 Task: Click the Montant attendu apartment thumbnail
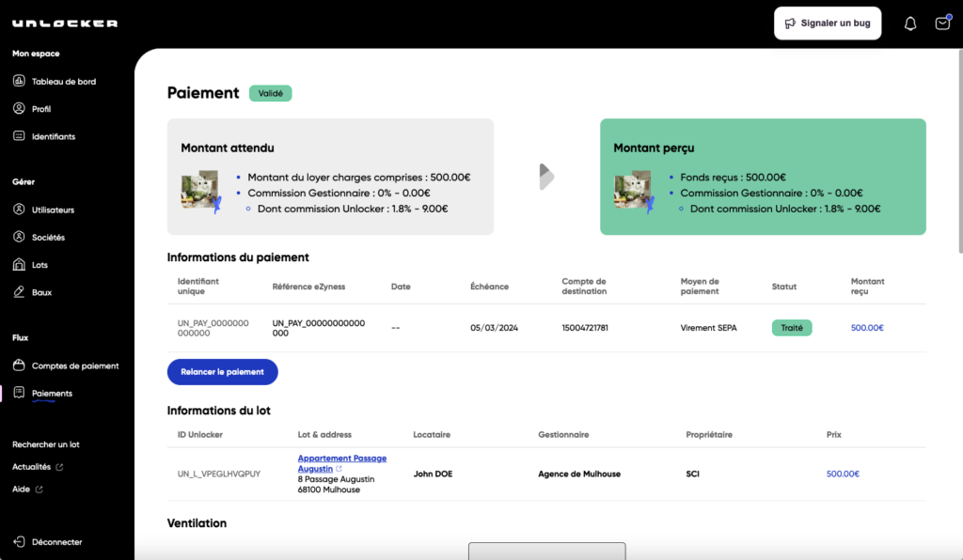click(x=200, y=191)
